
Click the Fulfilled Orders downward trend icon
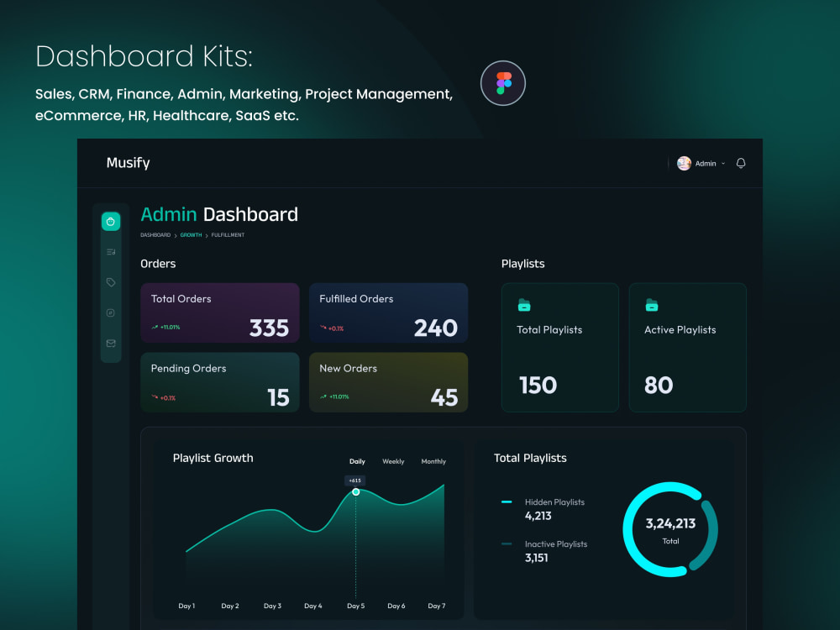(x=323, y=328)
